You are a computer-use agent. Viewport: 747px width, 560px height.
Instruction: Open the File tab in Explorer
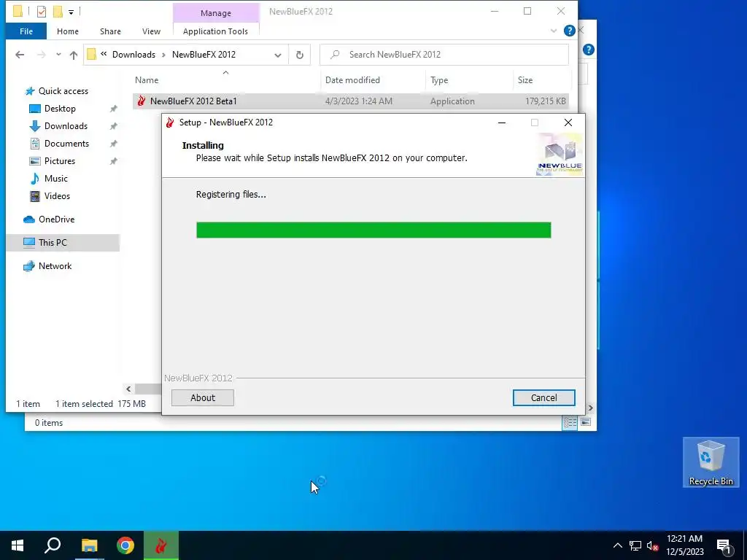[x=26, y=31]
